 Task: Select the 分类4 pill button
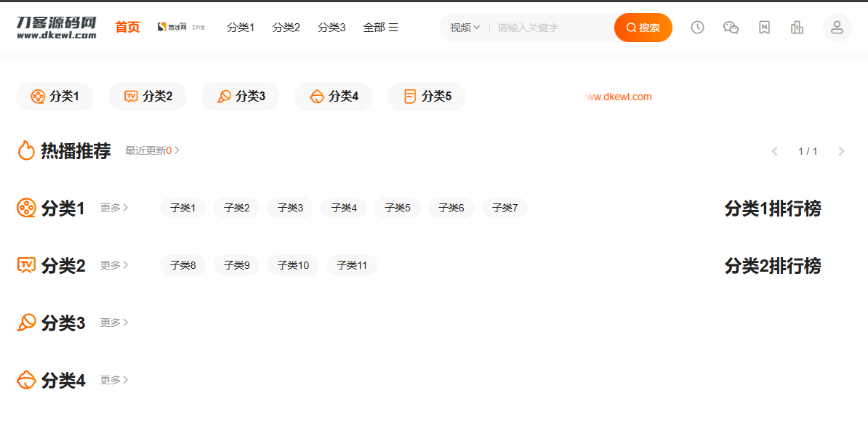(x=334, y=97)
